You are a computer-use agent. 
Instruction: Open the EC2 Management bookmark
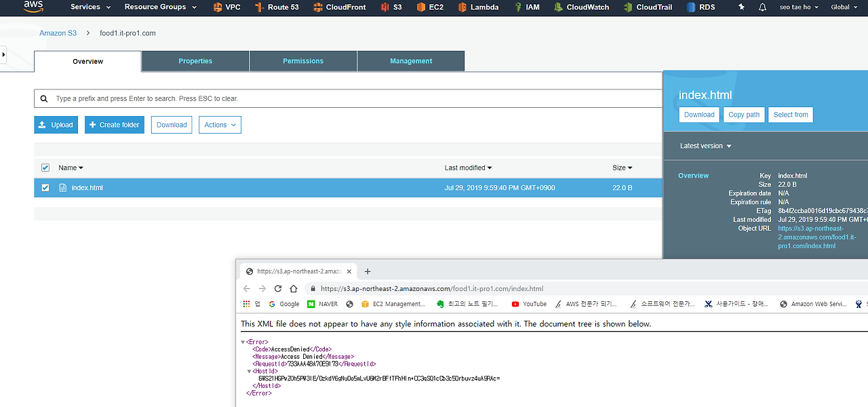pos(393,304)
